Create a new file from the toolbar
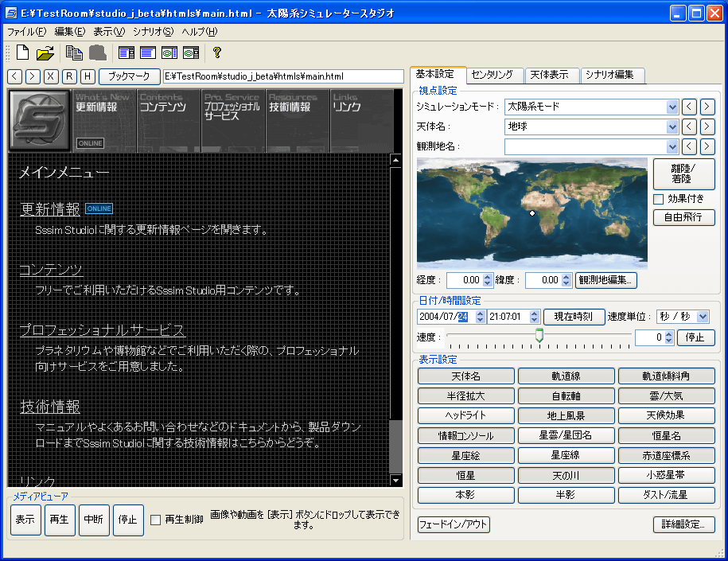 (22, 53)
